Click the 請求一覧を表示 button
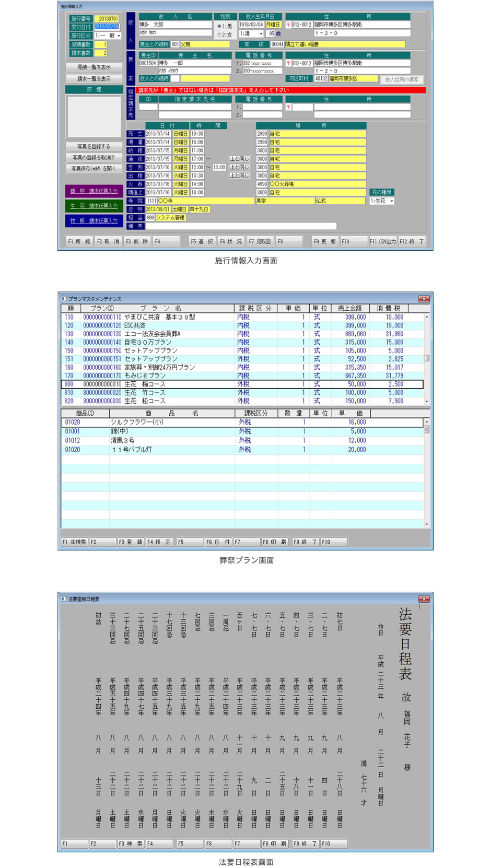This screenshot has height=868, width=491. [x=94, y=79]
